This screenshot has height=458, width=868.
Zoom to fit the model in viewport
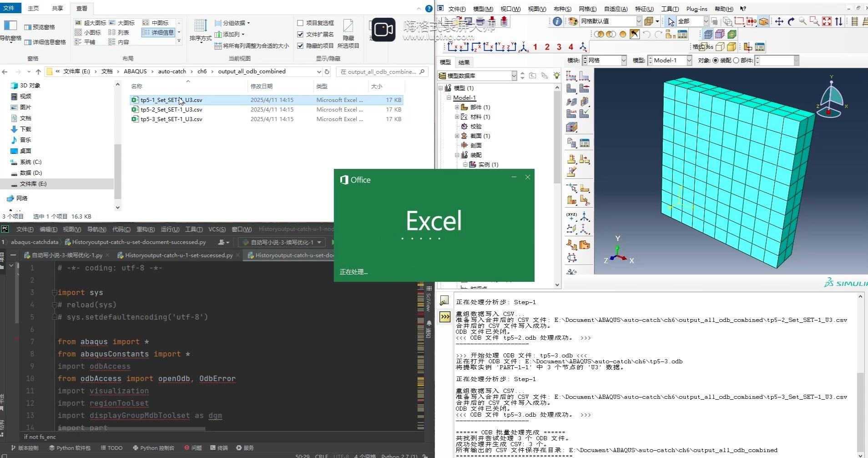[x=827, y=21]
